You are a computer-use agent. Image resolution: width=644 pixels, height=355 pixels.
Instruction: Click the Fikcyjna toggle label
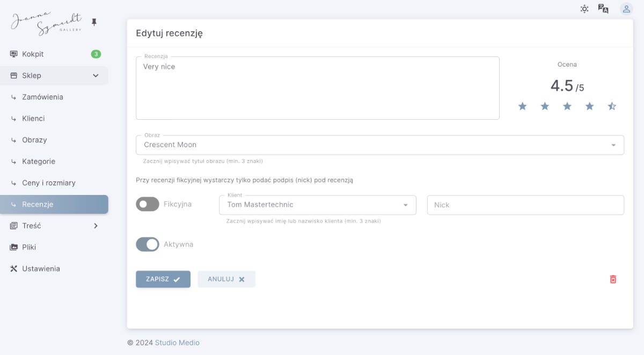(x=178, y=204)
